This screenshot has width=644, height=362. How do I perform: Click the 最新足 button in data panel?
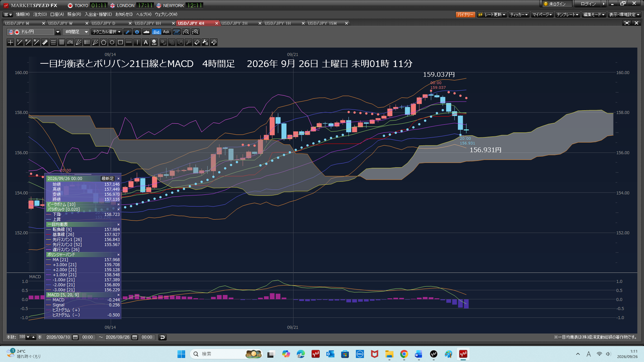[x=108, y=178]
